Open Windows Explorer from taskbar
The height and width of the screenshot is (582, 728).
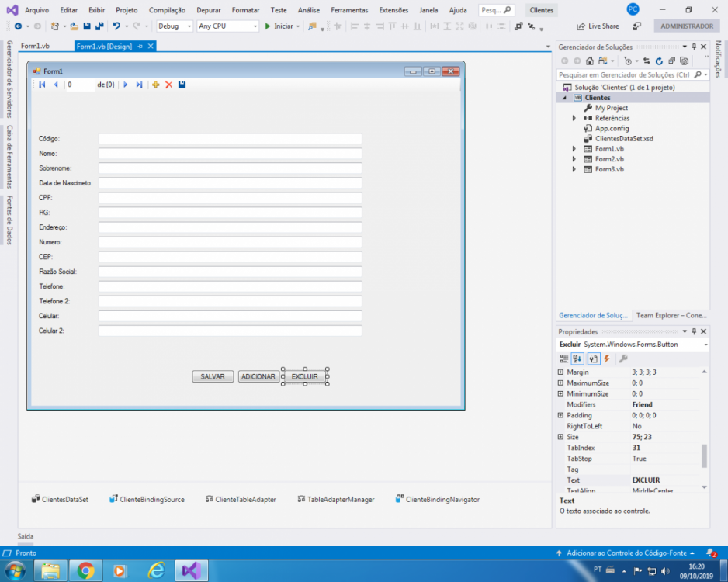pos(50,570)
